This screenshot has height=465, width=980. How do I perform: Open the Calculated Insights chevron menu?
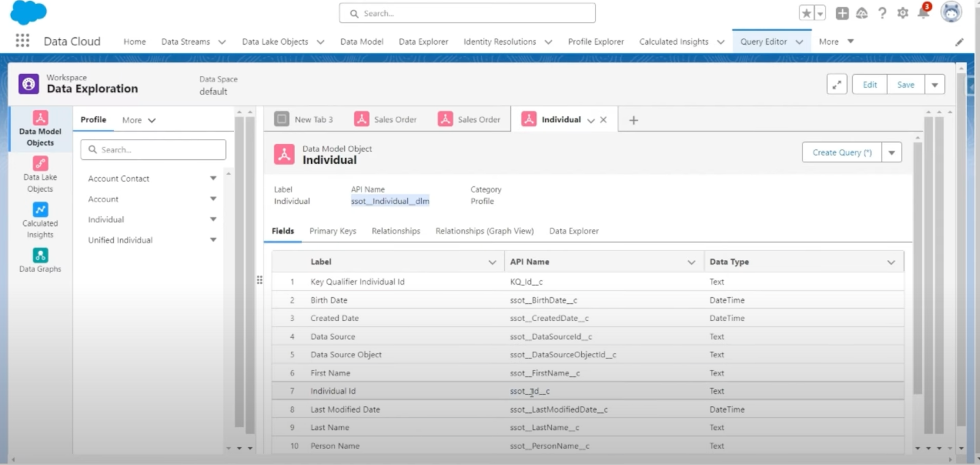pyautogui.click(x=721, y=42)
